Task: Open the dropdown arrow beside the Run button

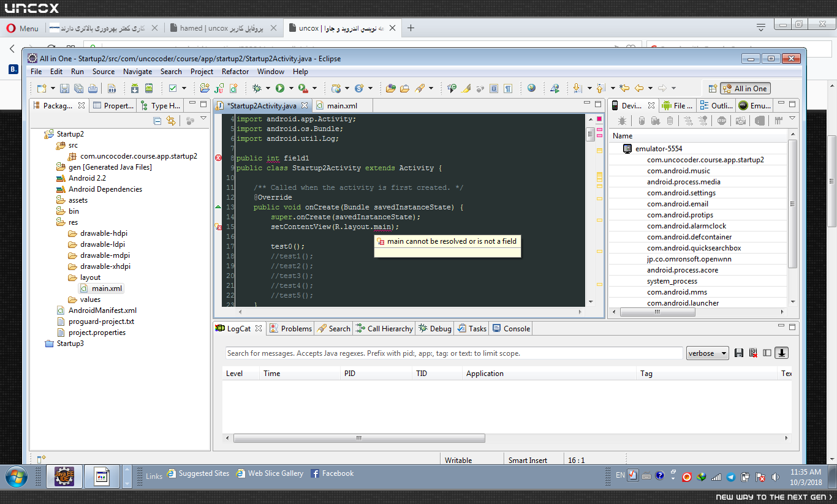Action: 291,88
